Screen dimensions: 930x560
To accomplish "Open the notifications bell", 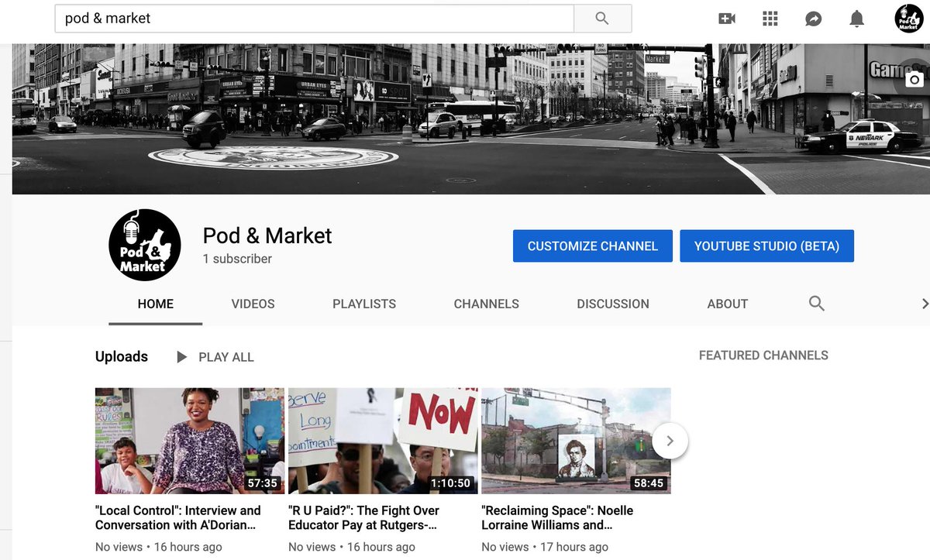I will (856, 19).
